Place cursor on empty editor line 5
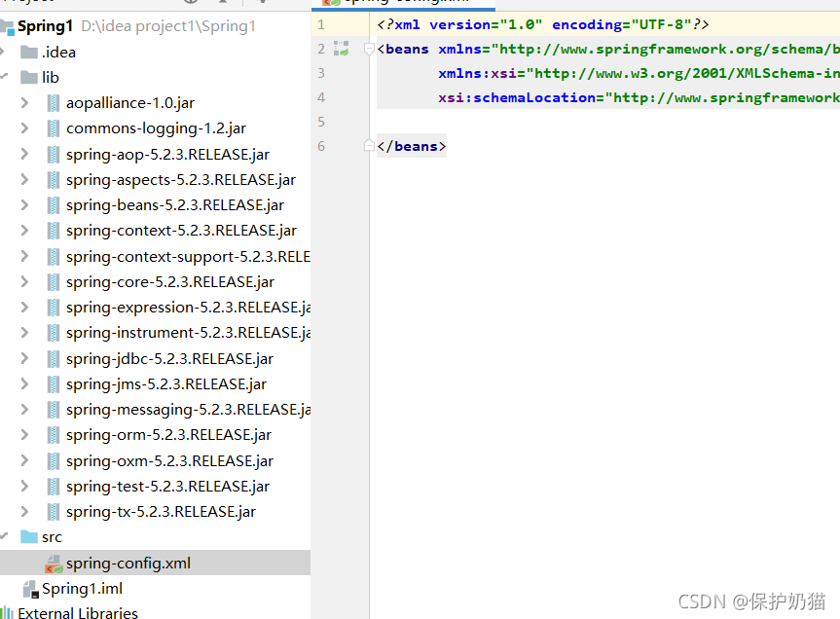The height and width of the screenshot is (619, 840). pyautogui.click(x=605, y=122)
